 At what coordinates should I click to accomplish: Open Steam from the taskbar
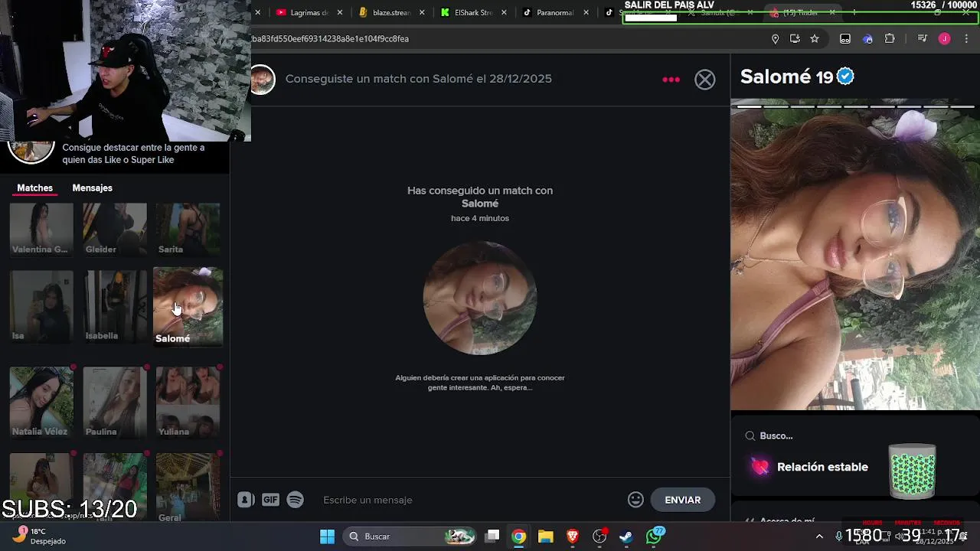point(626,536)
